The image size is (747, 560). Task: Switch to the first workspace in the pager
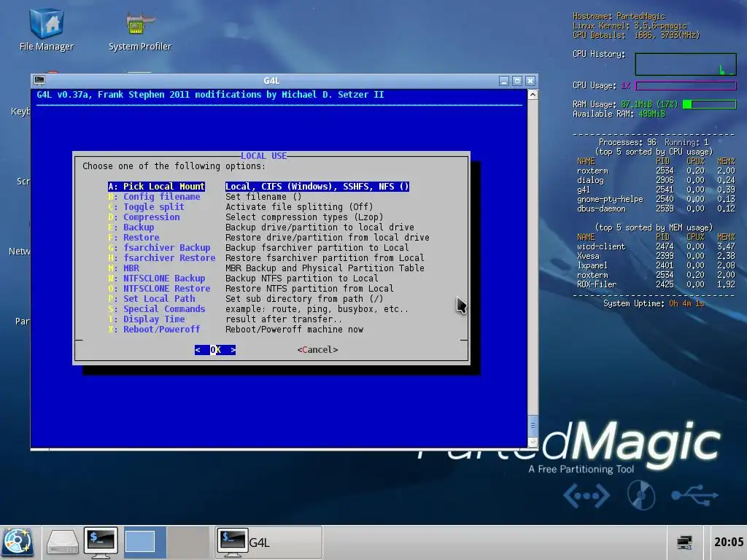145,542
